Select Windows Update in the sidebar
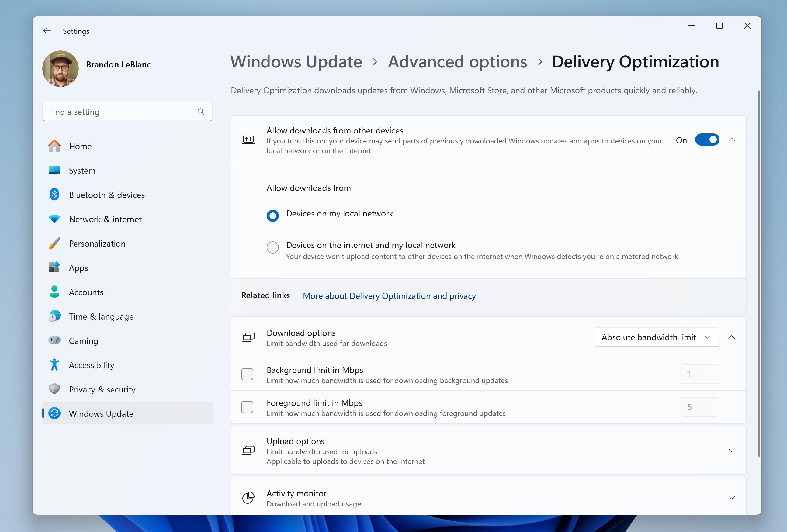Screen dimensions: 787x532 [101, 413]
